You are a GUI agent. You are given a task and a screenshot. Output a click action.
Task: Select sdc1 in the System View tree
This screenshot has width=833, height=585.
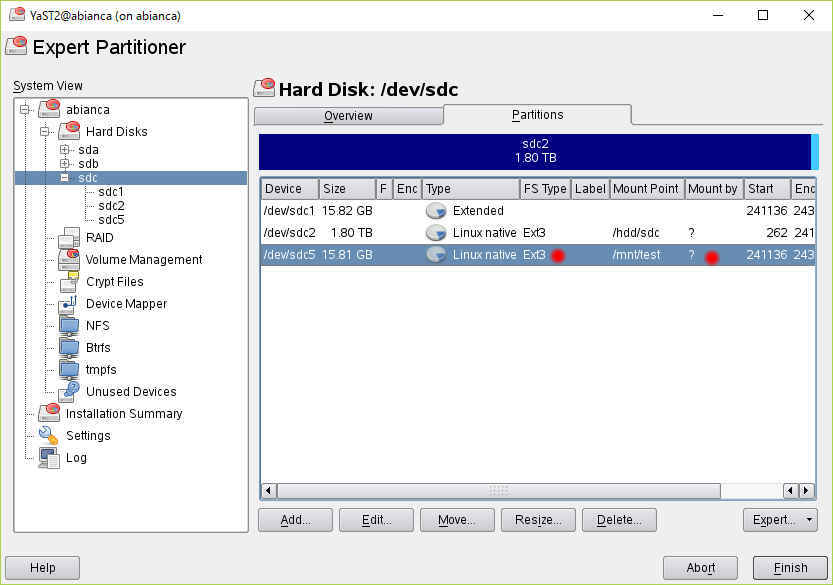pos(110,192)
